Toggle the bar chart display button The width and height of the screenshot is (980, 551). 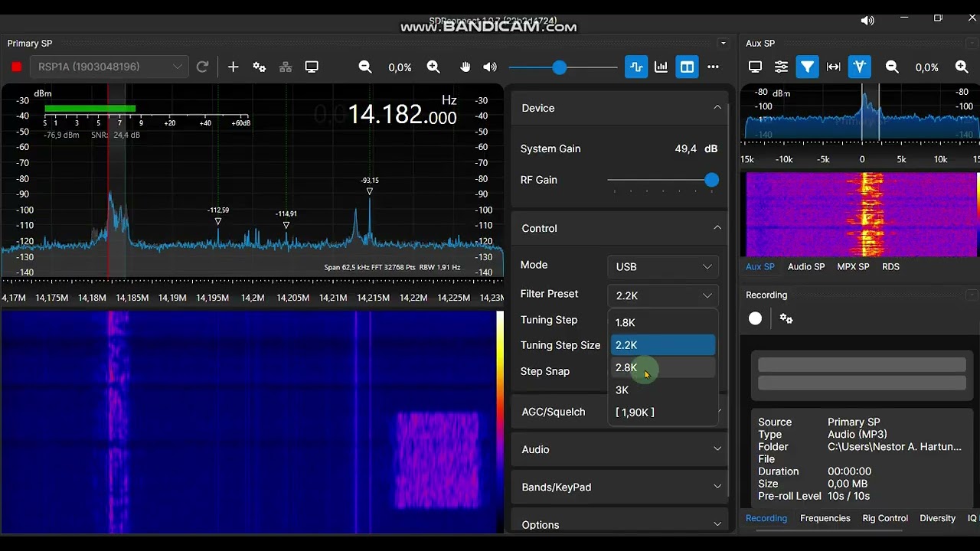(x=661, y=67)
